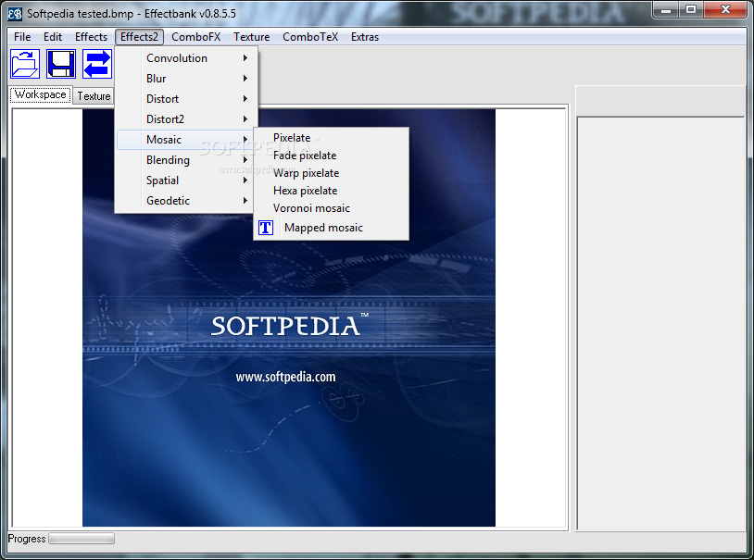Choose Warp pixelate effect
This screenshot has width=754, height=560.
(x=331, y=173)
